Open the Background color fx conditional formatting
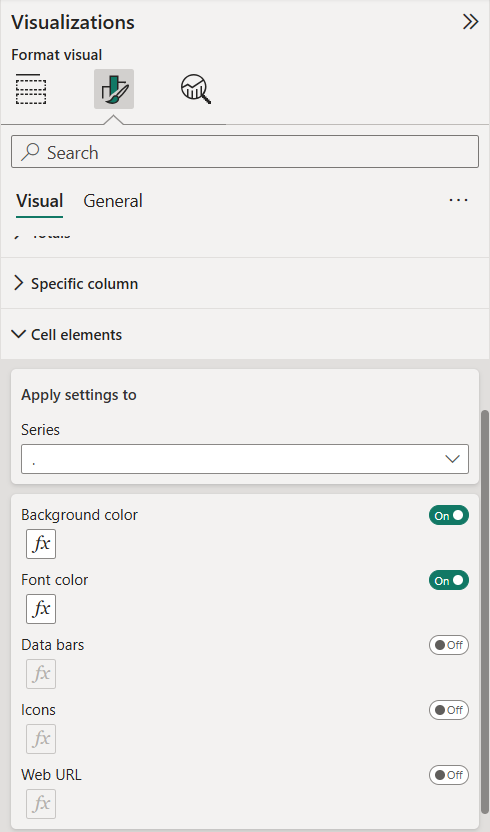The width and height of the screenshot is (490, 832). pyautogui.click(x=41, y=544)
